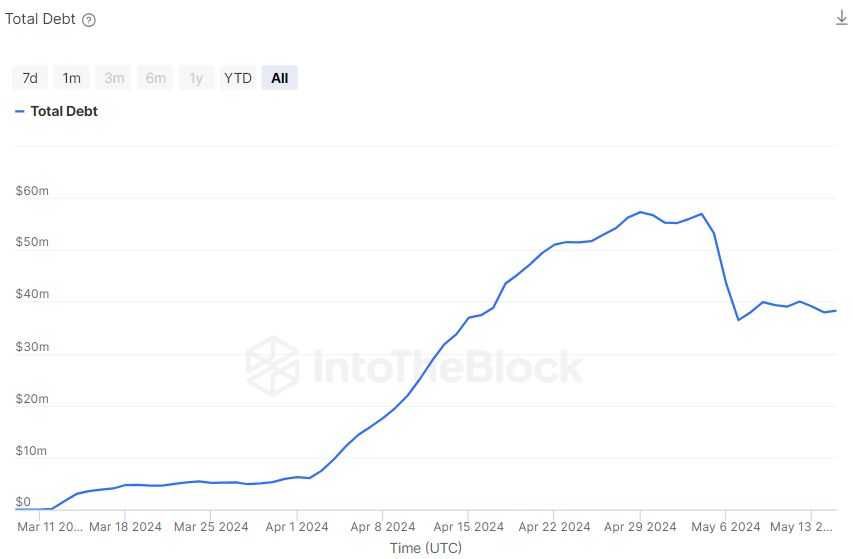Click the Apr 1 2024 x-axis label
This screenshot has height=559, width=853.
point(296,526)
